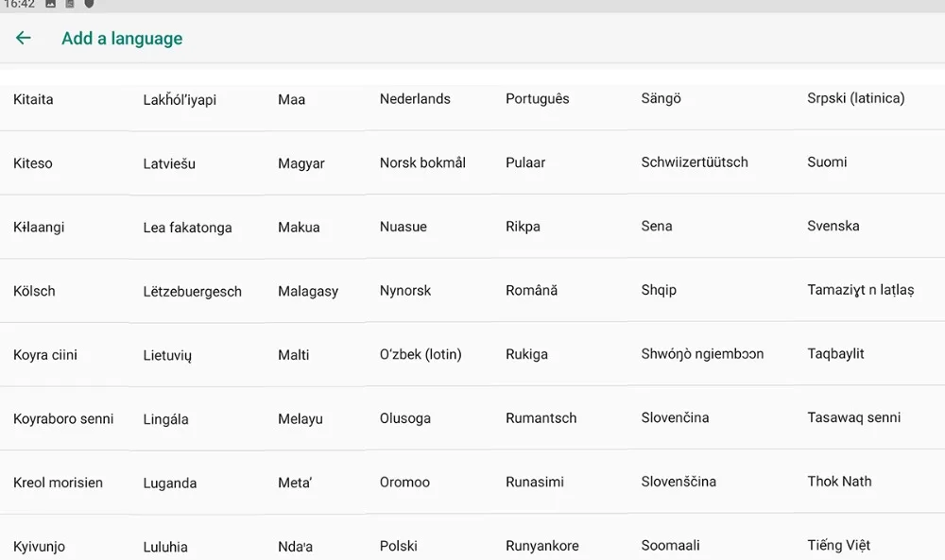Go back using the arrow icon
Viewport: 945px width, 560px height.
pos(23,38)
